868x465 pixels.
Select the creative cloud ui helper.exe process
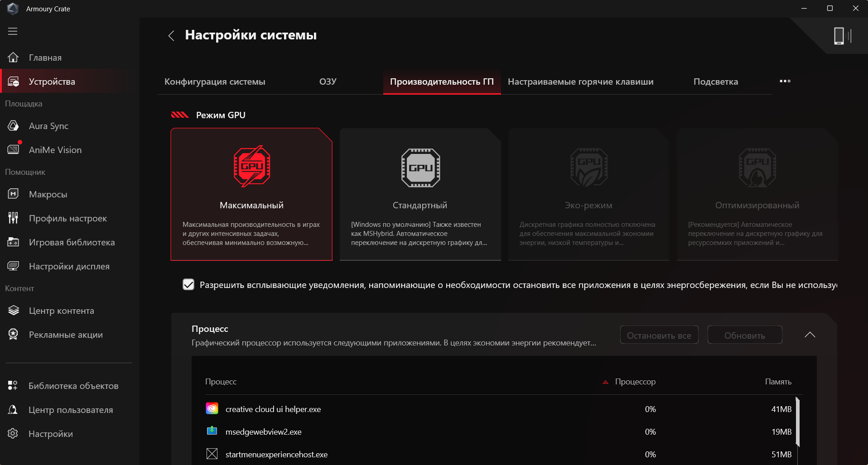coord(273,409)
